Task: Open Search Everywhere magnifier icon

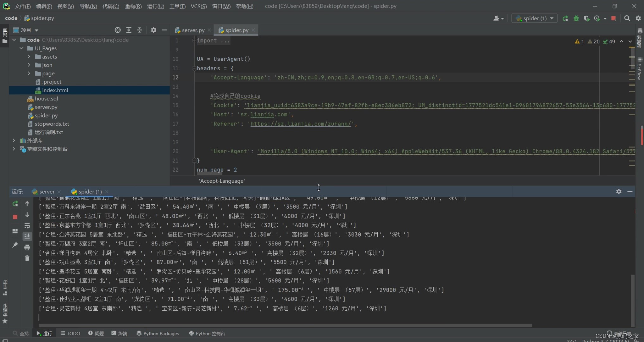Action: coord(627,18)
